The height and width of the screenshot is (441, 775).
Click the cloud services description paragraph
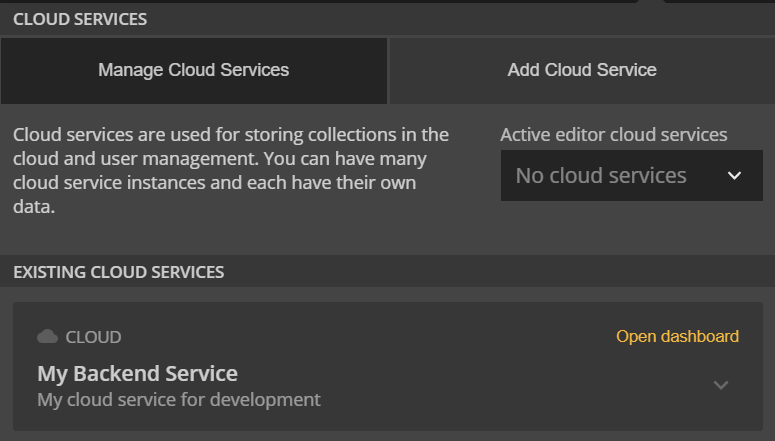[231, 171]
